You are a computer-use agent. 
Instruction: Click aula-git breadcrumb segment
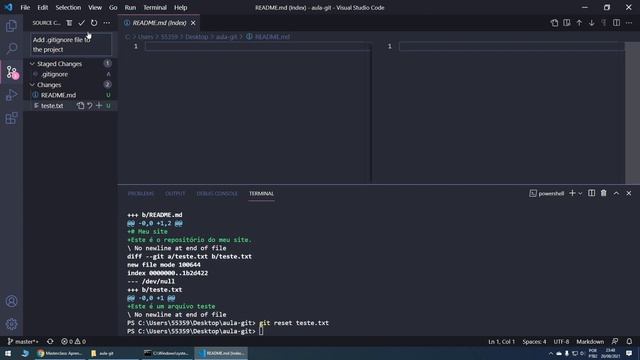click(226, 37)
